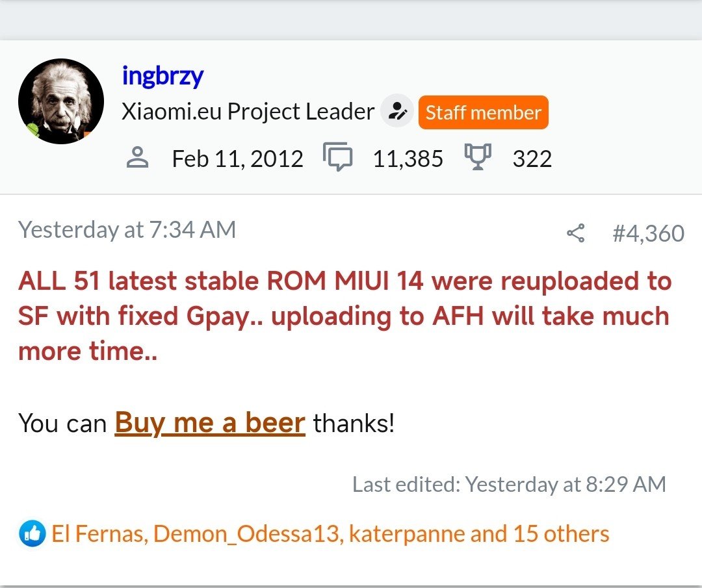Click the joined-date person icon
Screen dimensions: 702x588
137,158
